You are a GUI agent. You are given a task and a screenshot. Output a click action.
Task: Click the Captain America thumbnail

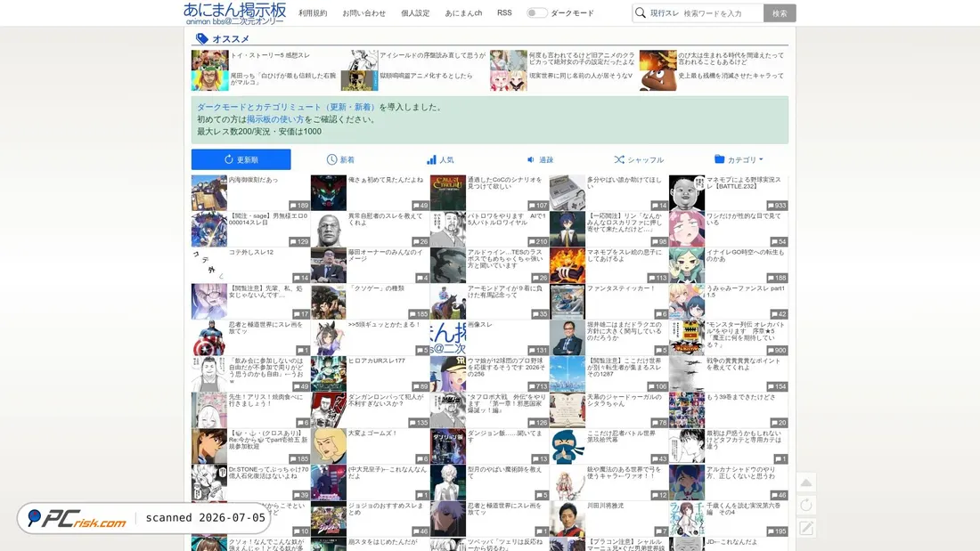(208, 338)
